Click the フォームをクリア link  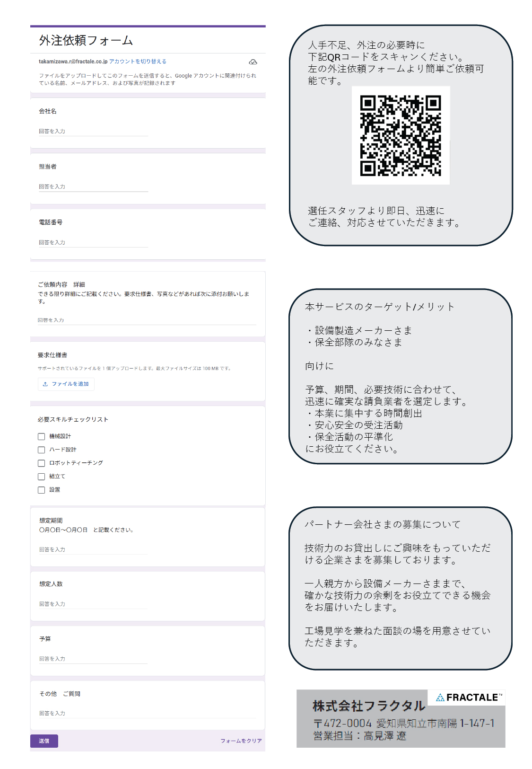pyautogui.click(x=241, y=741)
